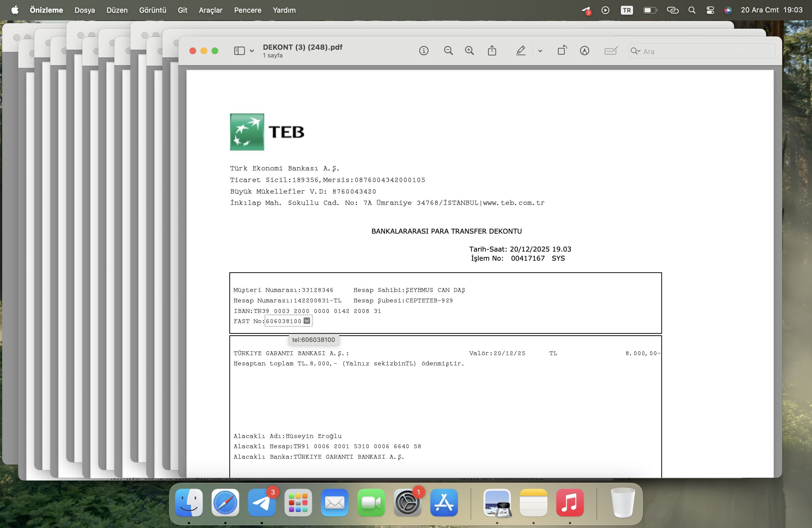
Task: Open the Pencere menu
Action: (x=248, y=10)
